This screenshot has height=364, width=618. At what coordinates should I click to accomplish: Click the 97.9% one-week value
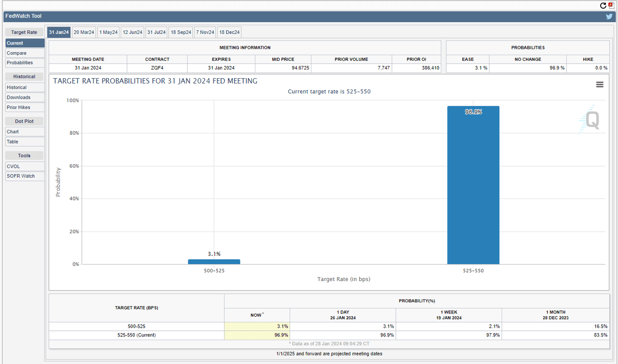click(x=494, y=335)
